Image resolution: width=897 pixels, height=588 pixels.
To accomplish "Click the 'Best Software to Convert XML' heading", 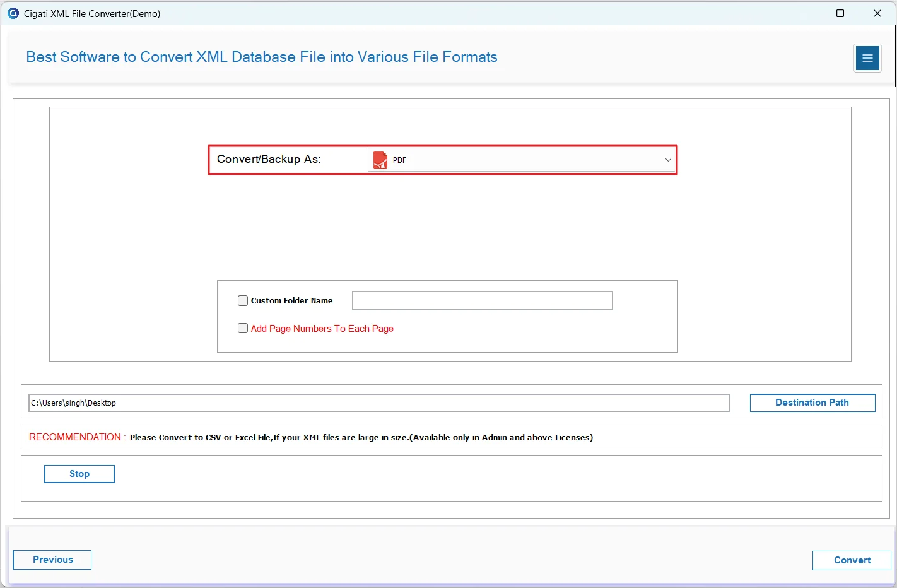I will point(262,57).
